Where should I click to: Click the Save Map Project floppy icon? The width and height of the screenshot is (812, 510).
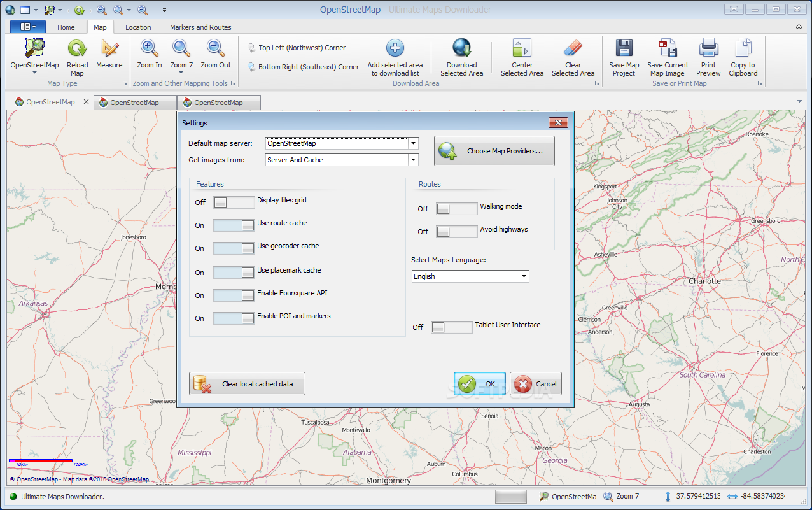coord(624,48)
